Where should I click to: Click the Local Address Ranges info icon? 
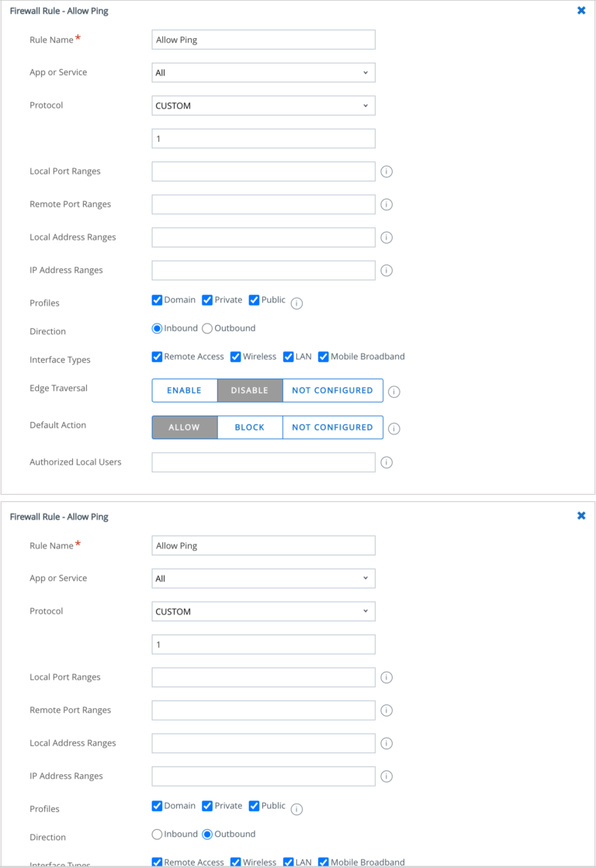point(386,237)
